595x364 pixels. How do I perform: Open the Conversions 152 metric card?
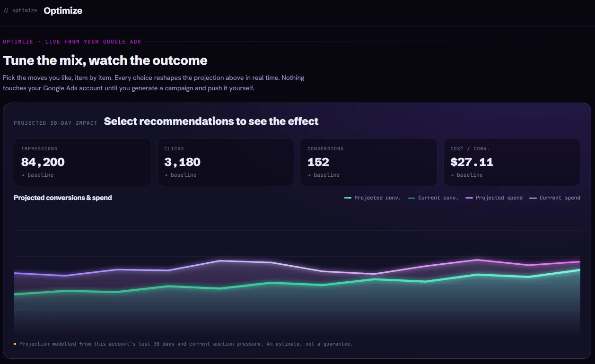368,162
